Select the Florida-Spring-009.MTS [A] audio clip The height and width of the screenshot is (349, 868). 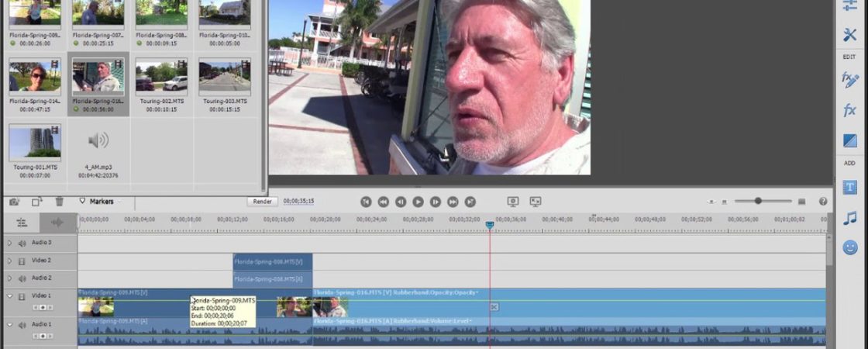pyautogui.click(x=195, y=331)
